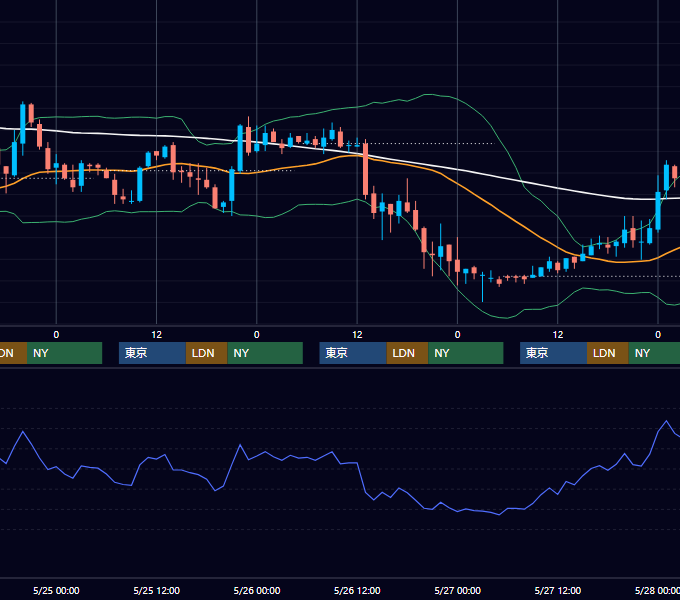
Task: Click the hour label 12 above 5/25 12:00
Action: click(157, 335)
